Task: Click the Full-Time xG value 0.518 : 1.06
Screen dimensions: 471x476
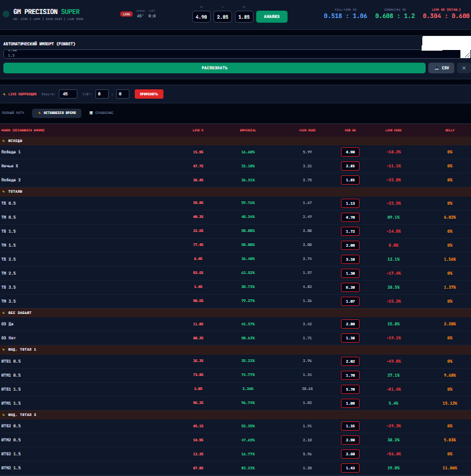Action: coord(345,16)
